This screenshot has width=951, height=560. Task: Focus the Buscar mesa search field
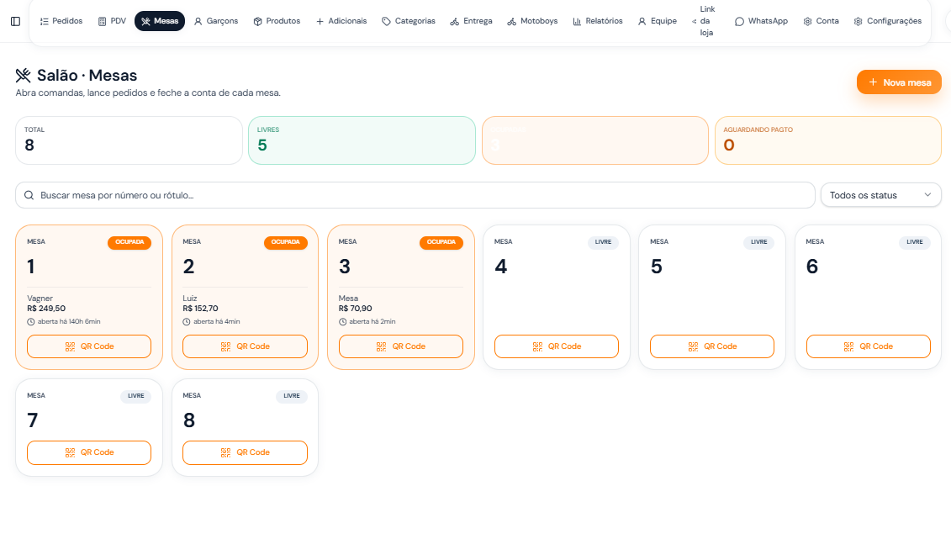[415, 195]
